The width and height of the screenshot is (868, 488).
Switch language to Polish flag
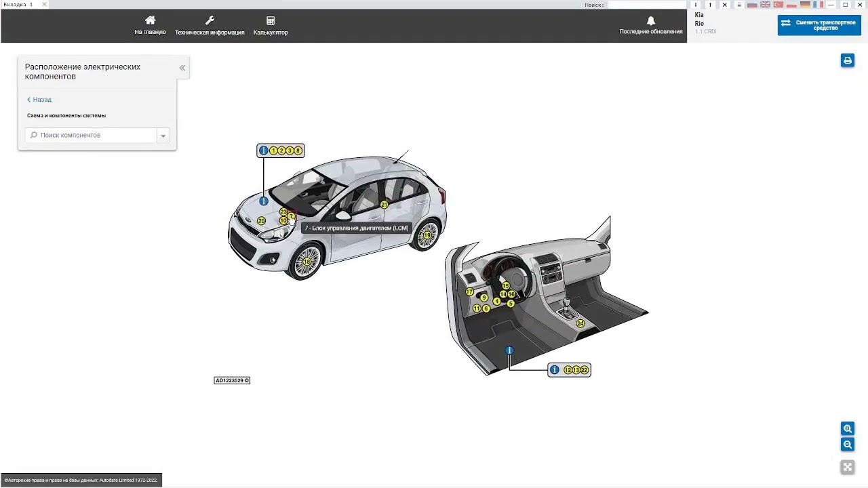click(791, 5)
